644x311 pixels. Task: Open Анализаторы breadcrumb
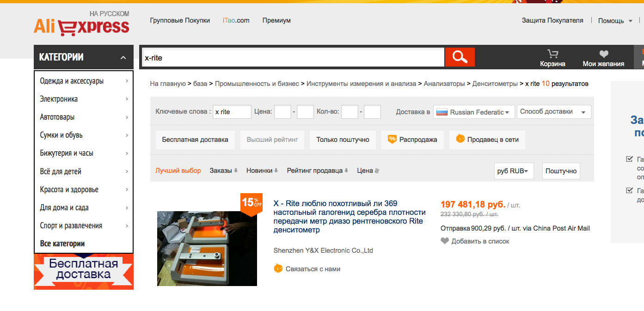pos(444,84)
